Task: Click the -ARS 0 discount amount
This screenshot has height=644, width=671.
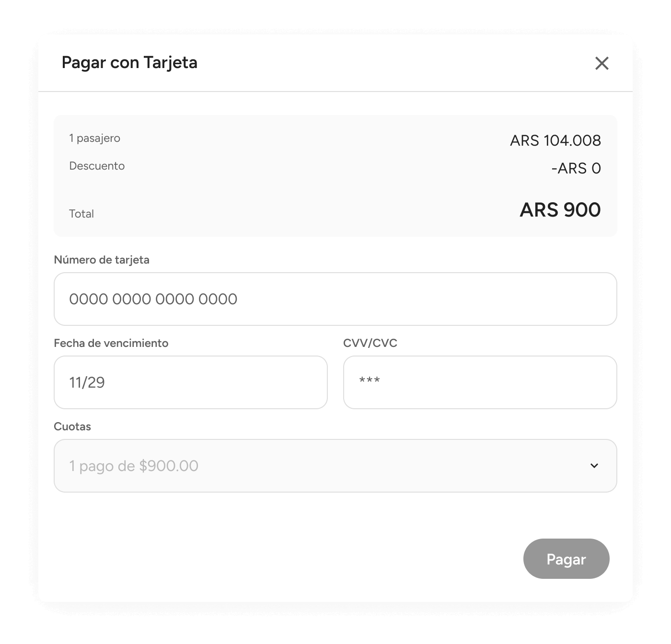Action: point(576,168)
